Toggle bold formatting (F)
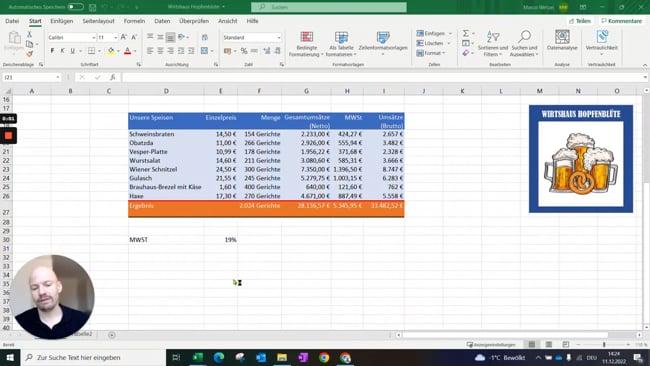 tap(52, 51)
